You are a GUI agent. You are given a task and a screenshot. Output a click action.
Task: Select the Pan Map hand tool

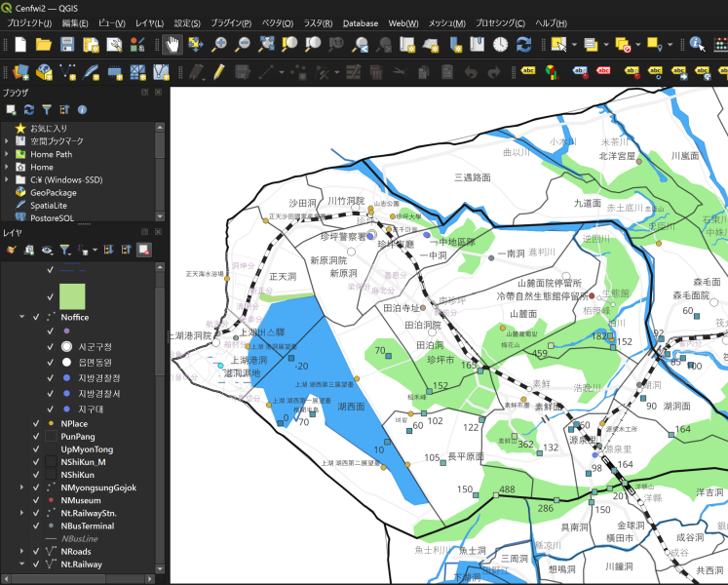(172, 45)
